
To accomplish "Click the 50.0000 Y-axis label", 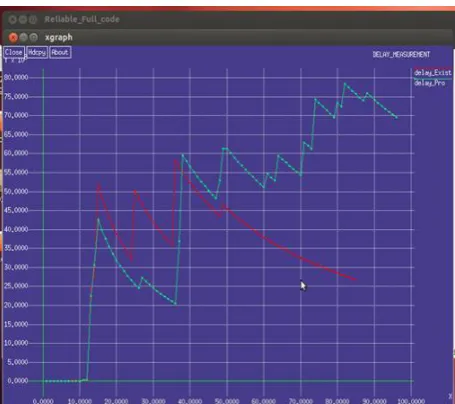I will 16,191.
